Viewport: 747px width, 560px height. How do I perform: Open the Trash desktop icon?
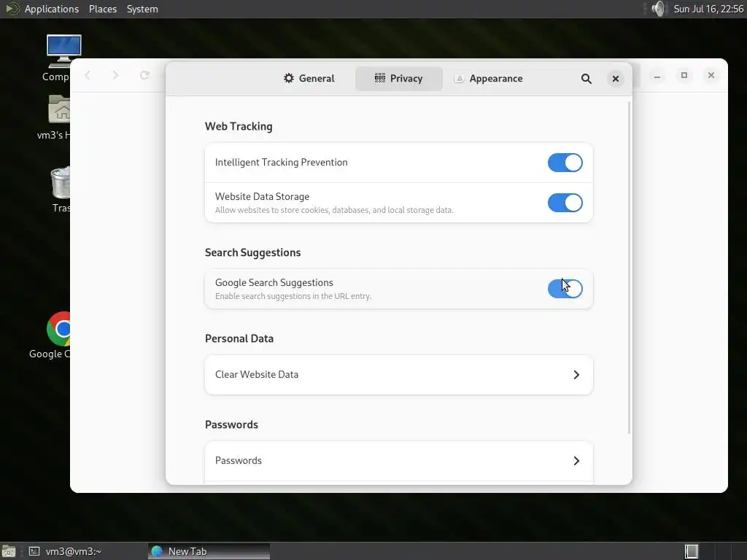pos(61,190)
